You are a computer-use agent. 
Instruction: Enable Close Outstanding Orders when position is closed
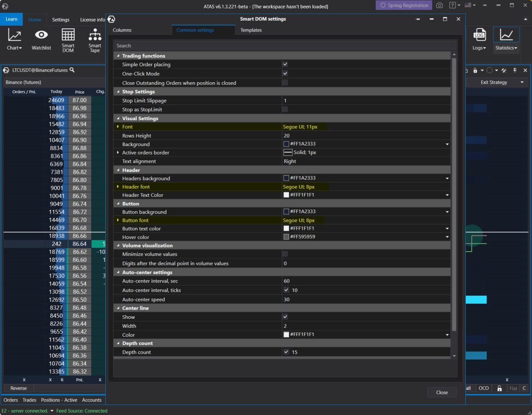point(285,82)
